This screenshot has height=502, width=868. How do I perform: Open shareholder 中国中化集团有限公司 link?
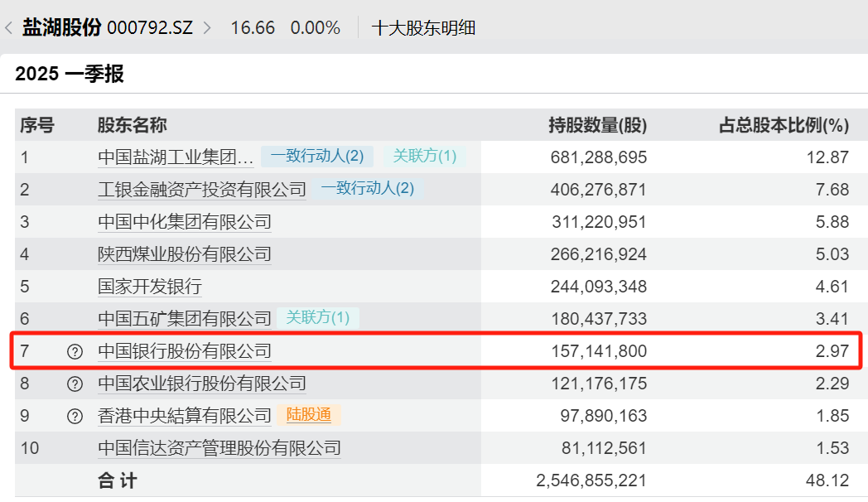pos(185,222)
